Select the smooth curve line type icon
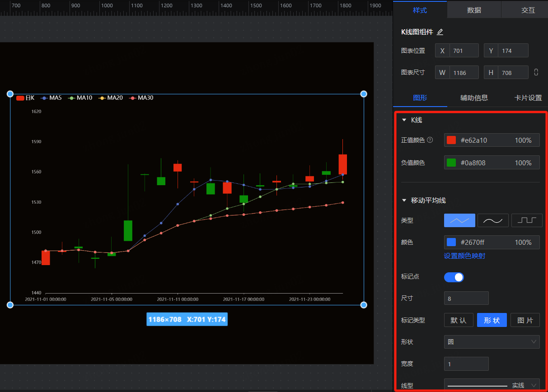This screenshot has width=548, height=392. (x=493, y=220)
